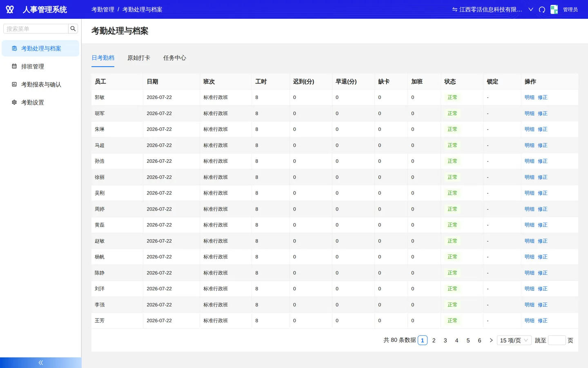Screen dimensions: 588x368
Task: Collapse the sidebar with the double-chevron icon
Action: (x=41, y=363)
